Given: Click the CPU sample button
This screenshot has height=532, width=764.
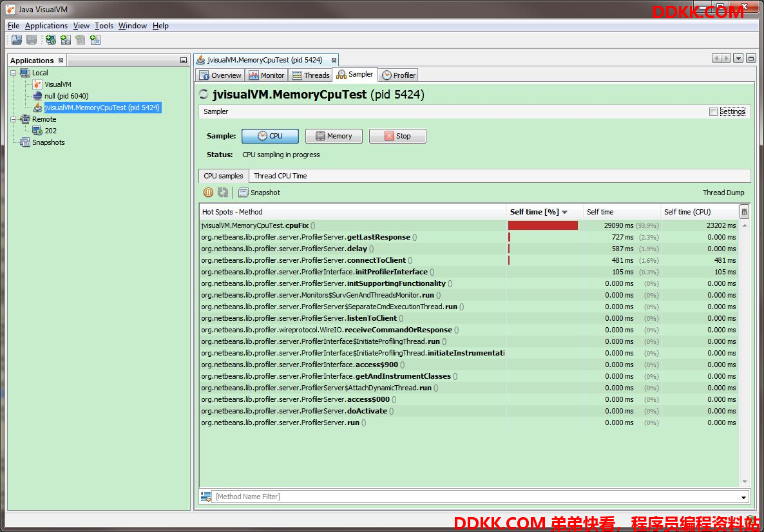Looking at the screenshot, I should click(270, 136).
